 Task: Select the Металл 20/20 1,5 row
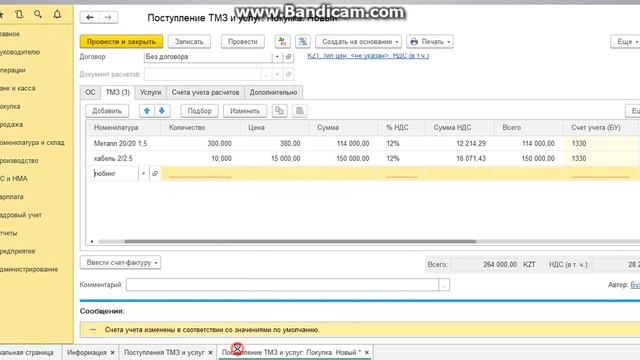[x=362, y=144]
